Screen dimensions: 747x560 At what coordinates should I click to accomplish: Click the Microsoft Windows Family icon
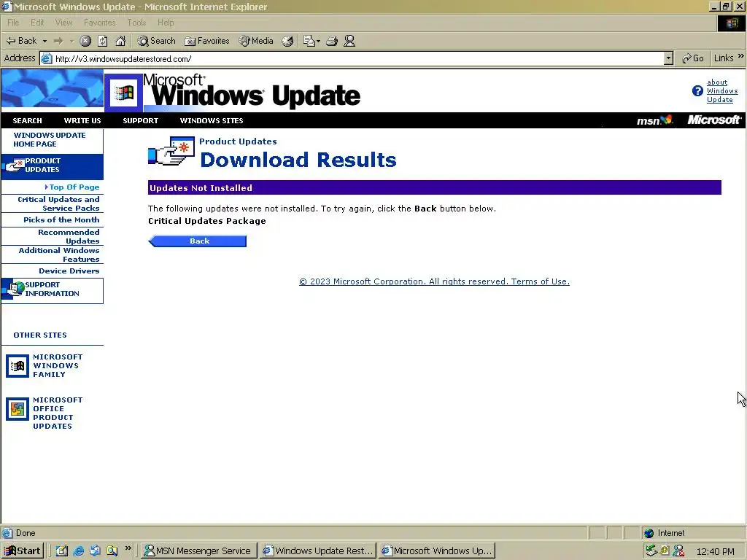18,366
